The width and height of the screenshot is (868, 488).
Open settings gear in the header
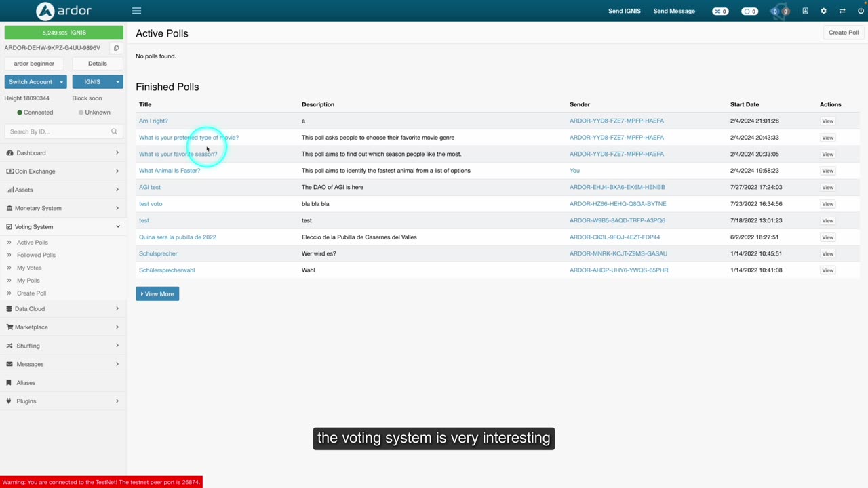[x=823, y=11]
